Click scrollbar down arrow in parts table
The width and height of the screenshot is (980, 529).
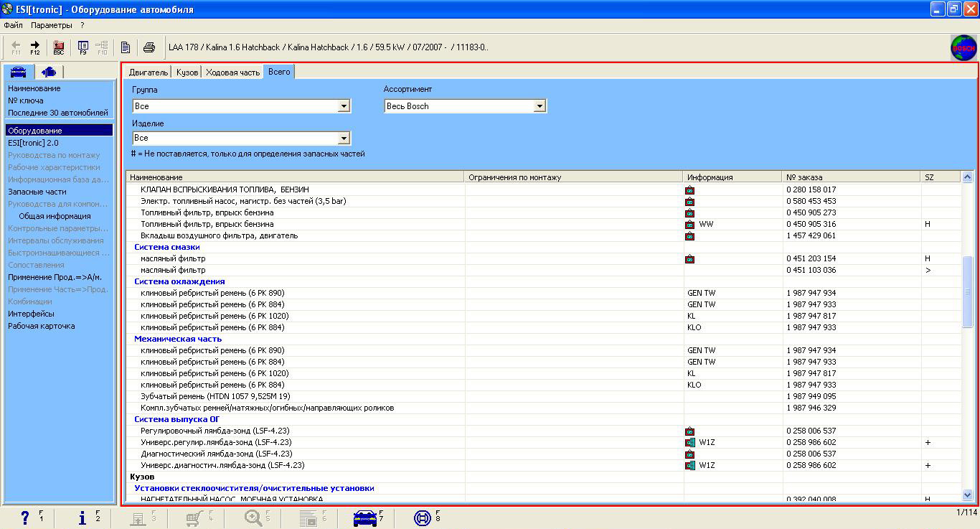coord(967,495)
